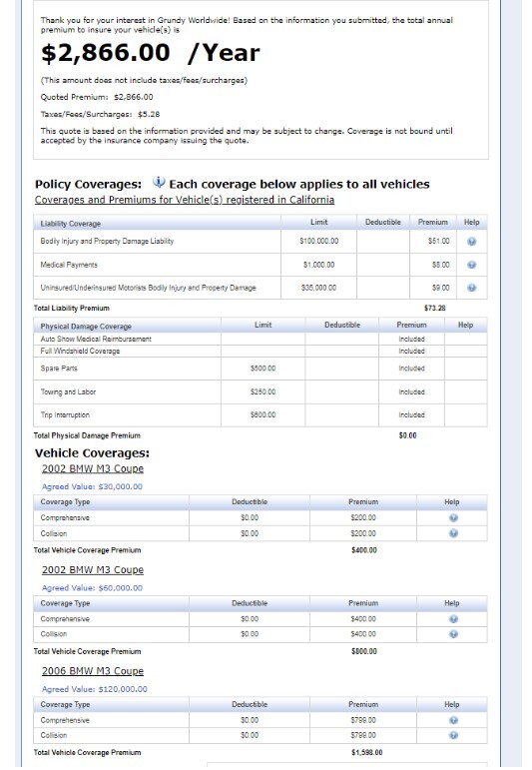Click the $51.00 premium cell
Viewport: 532px width, 770px height.
[433, 241]
